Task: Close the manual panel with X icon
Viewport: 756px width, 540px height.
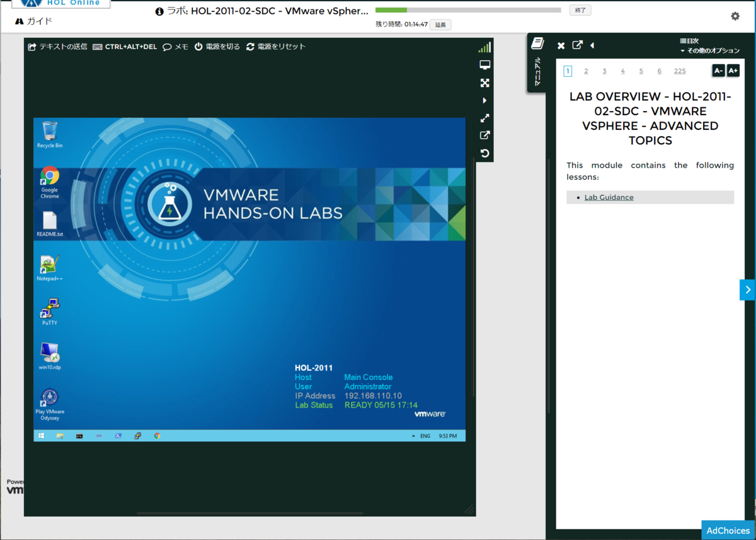Action: coord(561,45)
